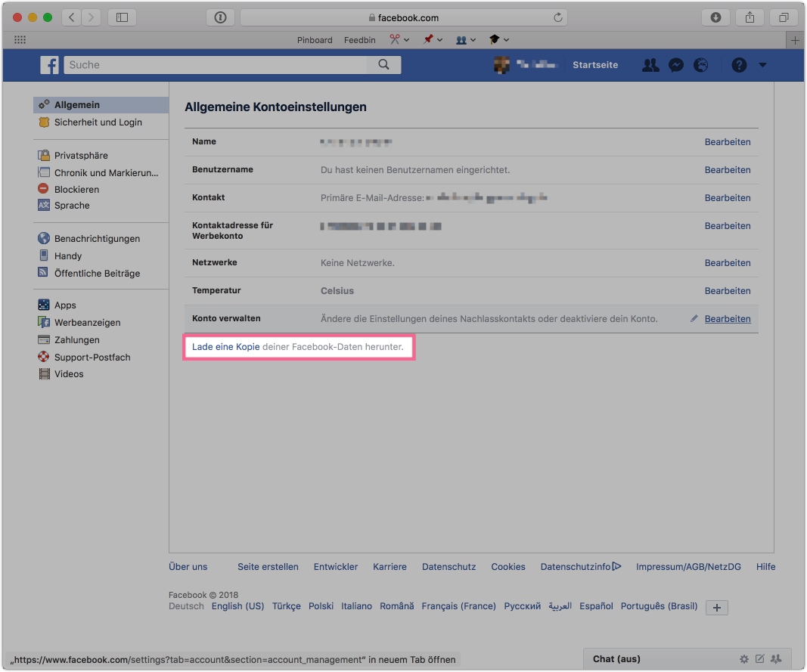This screenshot has height=672, width=807.
Task: Click Startseite in the header
Action: click(x=595, y=65)
